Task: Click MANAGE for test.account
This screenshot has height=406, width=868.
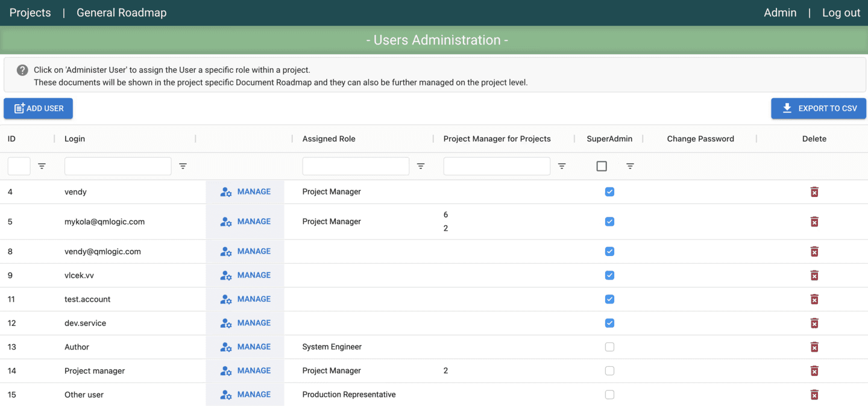Action: (x=245, y=299)
